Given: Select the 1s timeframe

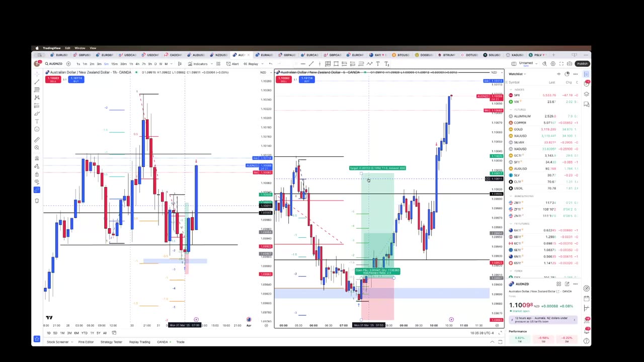Looking at the screenshot, I should (78, 64).
